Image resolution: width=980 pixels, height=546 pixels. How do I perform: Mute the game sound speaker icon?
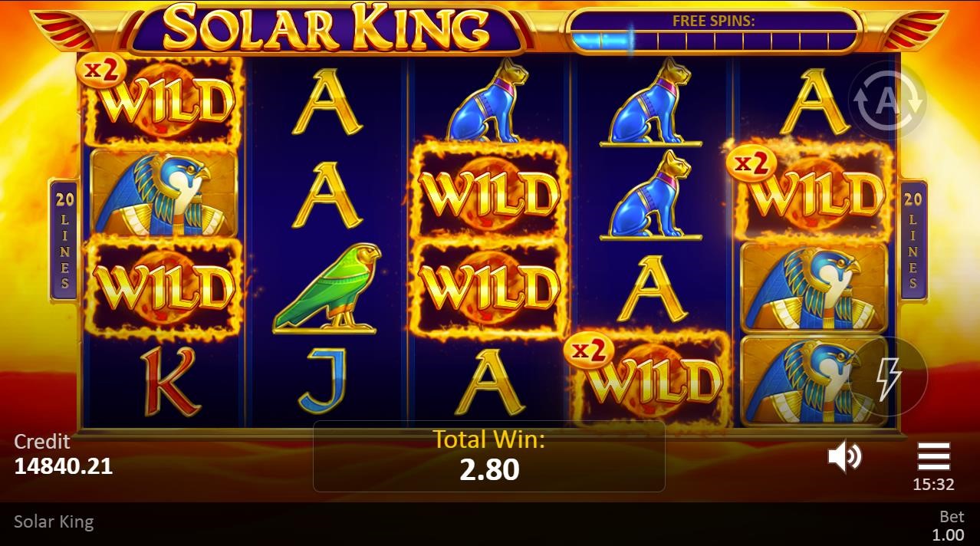(844, 457)
